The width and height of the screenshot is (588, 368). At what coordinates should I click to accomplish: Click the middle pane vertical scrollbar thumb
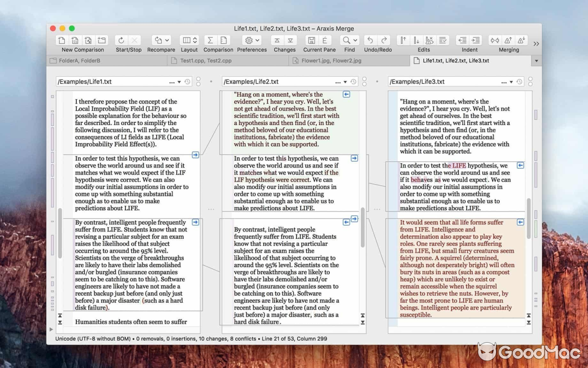(x=363, y=226)
